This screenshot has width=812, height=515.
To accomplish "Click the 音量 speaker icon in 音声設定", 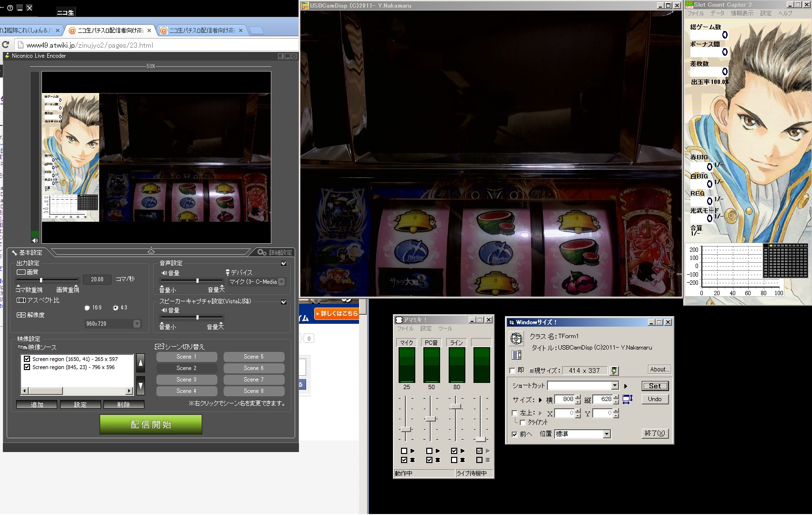I will (164, 273).
